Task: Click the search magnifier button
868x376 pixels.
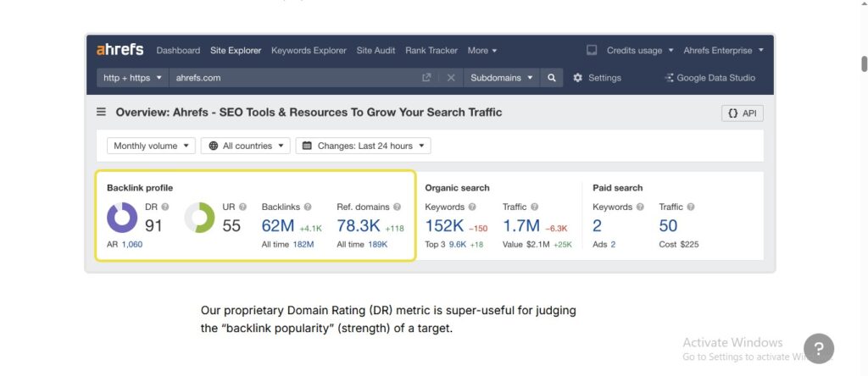Action: coord(551,78)
